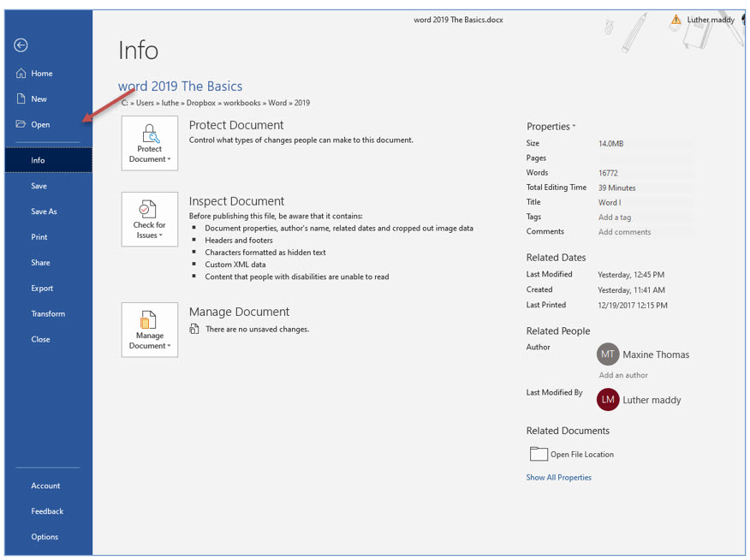Click the Open File Location link
The image size is (750, 560).
(x=582, y=455)
